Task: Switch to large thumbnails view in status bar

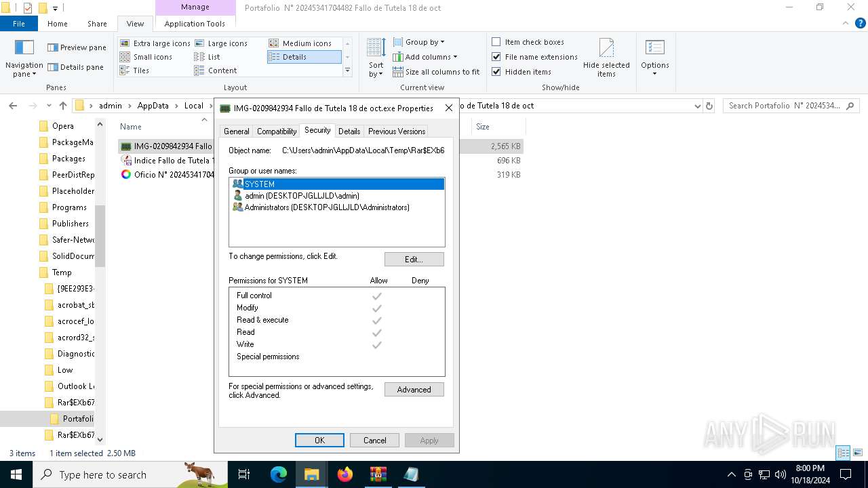Action: coord(858,453)
